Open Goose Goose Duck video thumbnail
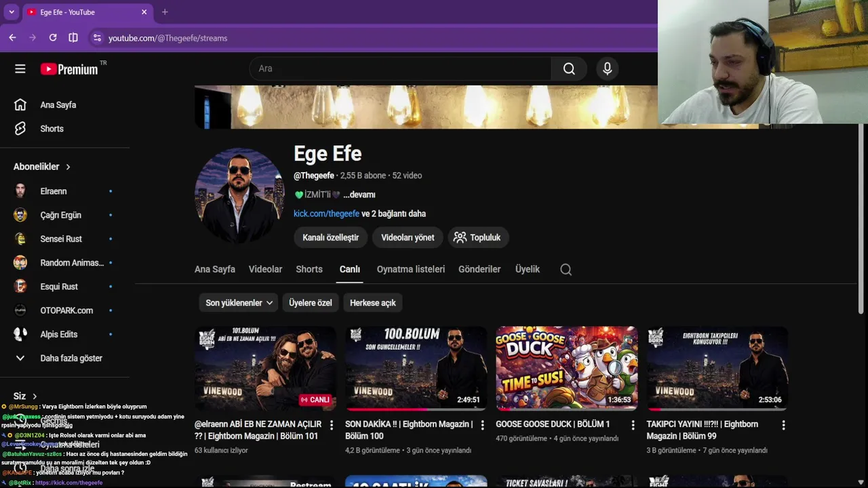 (566, 368)
